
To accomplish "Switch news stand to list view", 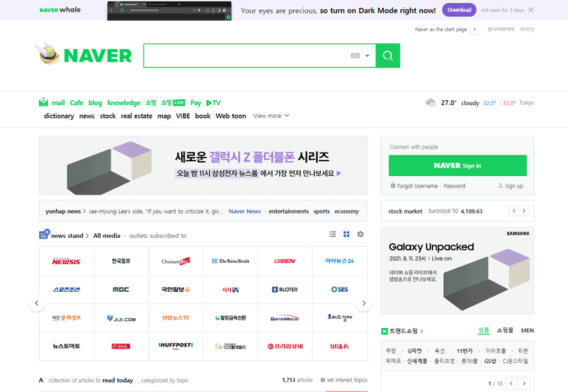I will pos(332,234).
